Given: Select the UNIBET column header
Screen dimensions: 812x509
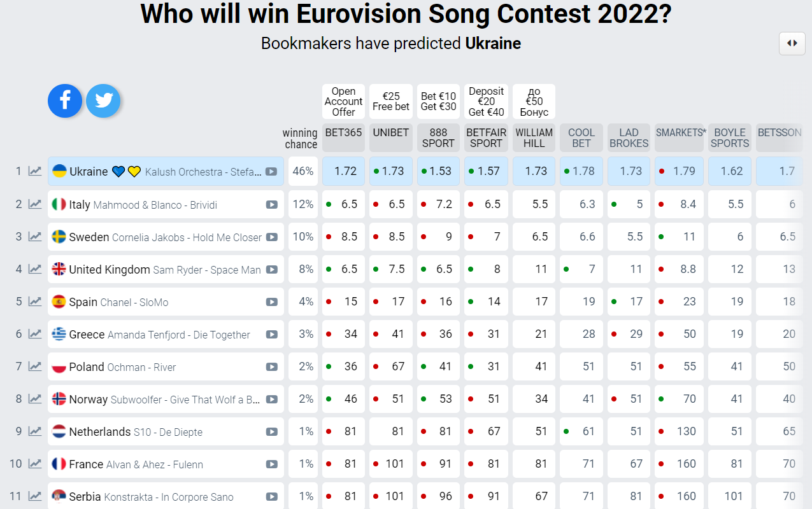Looking at the screenshot, I should pyautogui.click(x=390, y=137).
